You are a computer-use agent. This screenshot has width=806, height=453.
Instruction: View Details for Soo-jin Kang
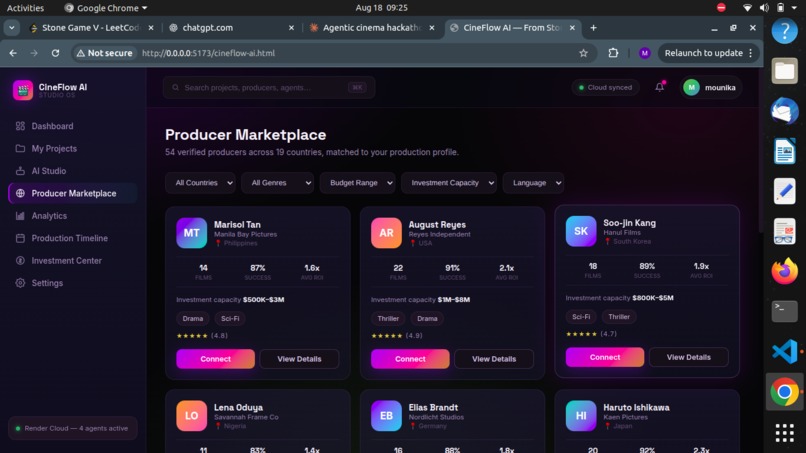(689, 357)
